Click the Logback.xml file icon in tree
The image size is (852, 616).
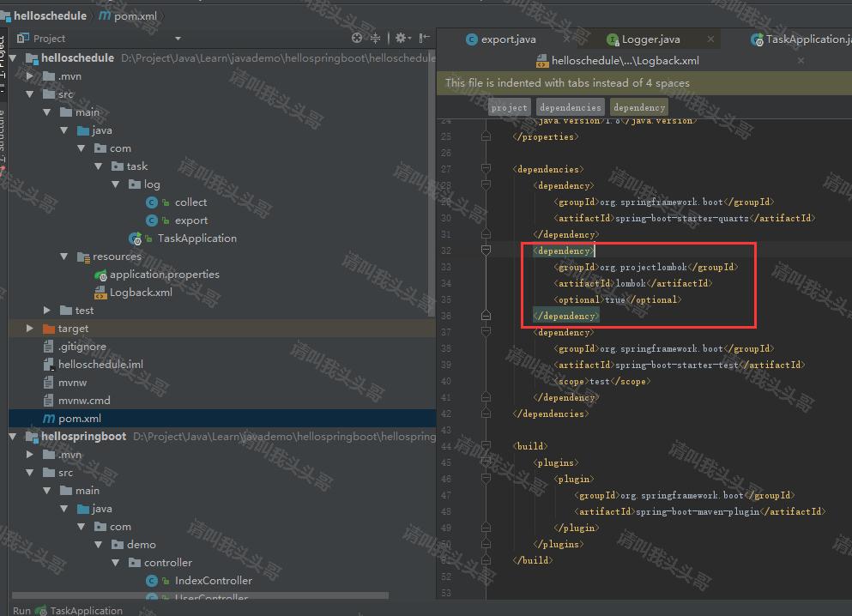pos(100,293)
